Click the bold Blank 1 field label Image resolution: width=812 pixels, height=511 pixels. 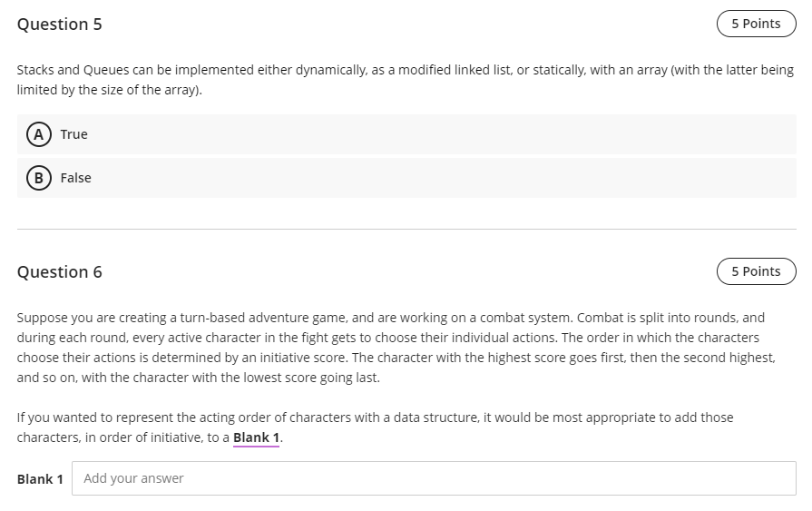40,479
